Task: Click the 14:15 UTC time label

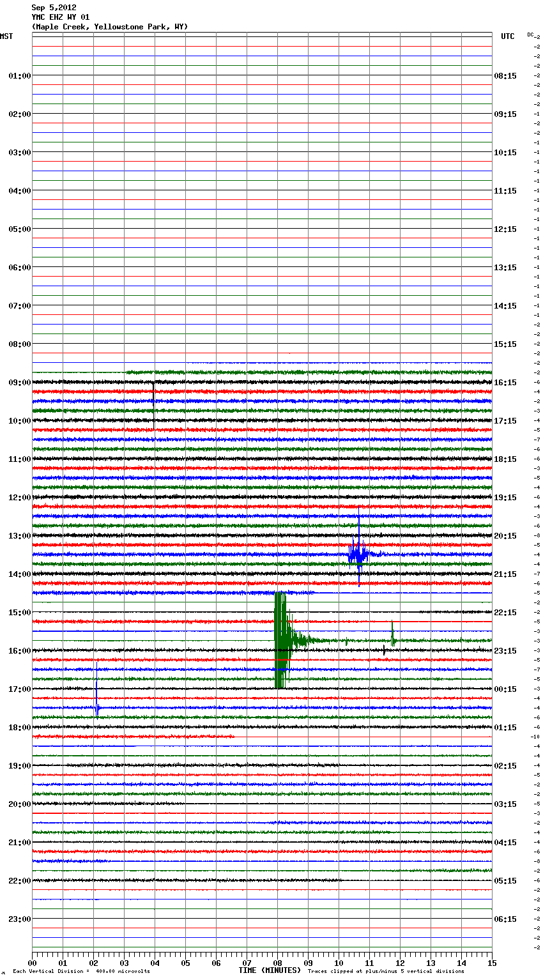Action: (505, 306)
